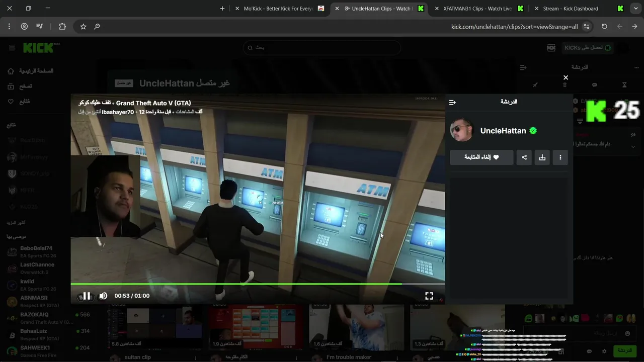644x362 pixels.
Task: Click the green send chat button
Action: [x=625, y=350]
